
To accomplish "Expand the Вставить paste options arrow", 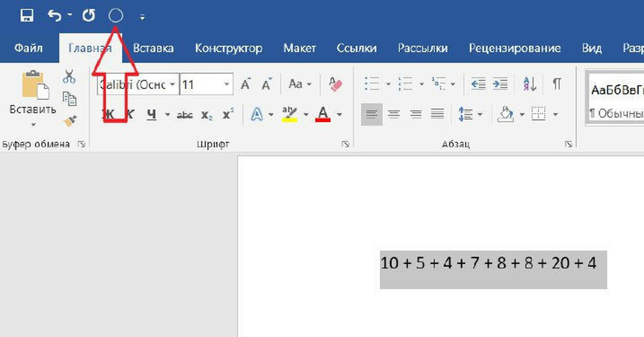I will point(33,124).
